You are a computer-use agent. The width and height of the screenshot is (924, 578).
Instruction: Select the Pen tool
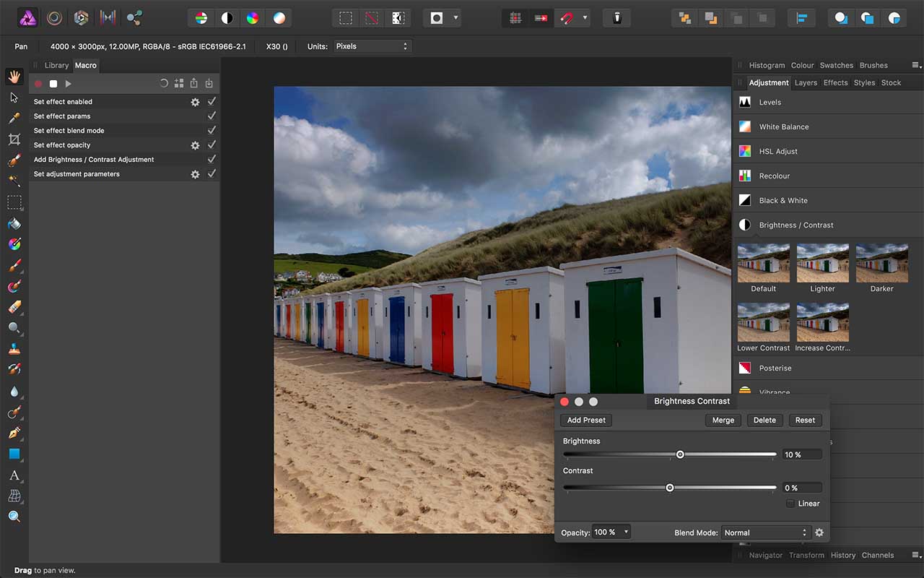click(14, 433)
